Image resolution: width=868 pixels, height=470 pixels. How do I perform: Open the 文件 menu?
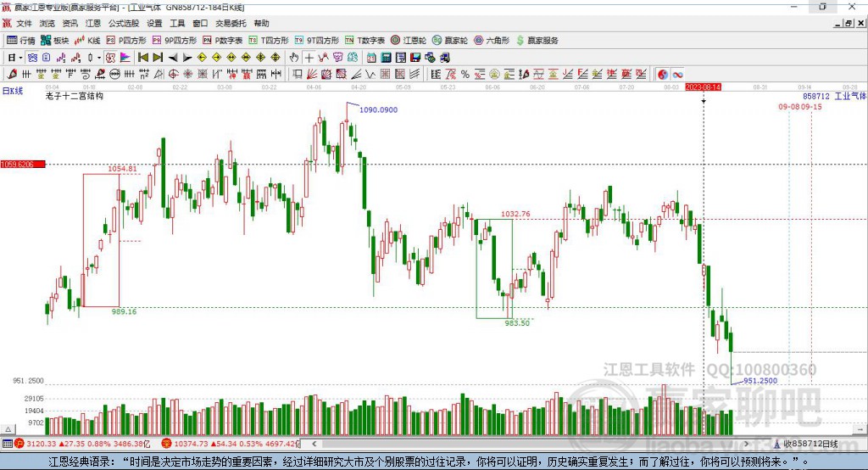(x=24, y=23)
